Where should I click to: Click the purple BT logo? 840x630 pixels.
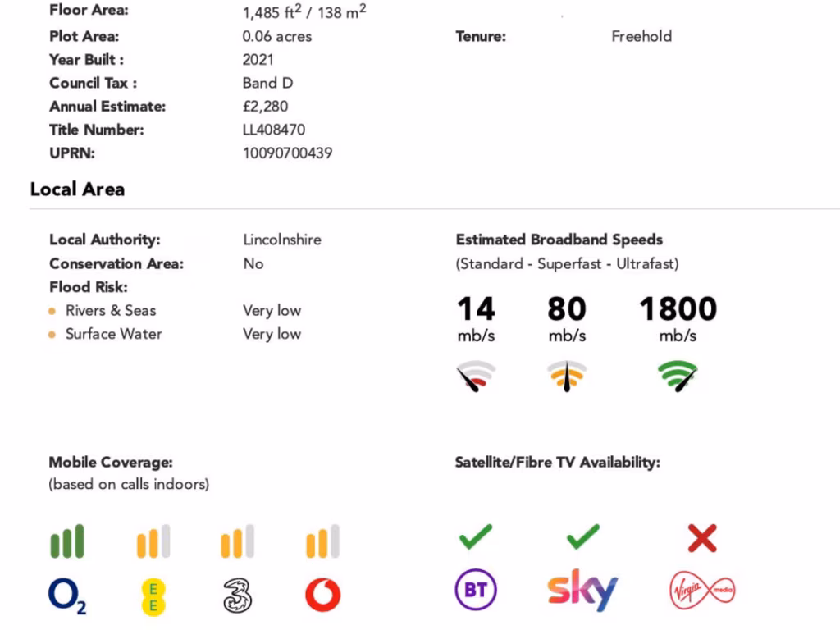click(x=476, y=591)
